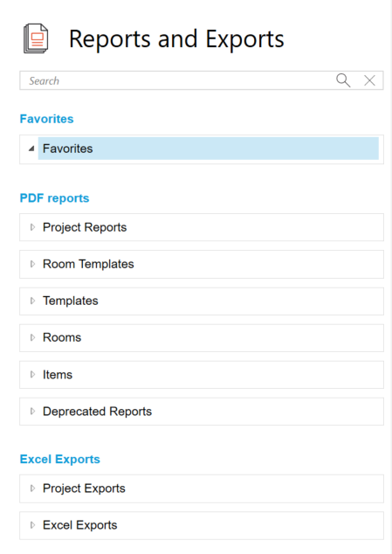Expand the Rooms group arrow

32,337
